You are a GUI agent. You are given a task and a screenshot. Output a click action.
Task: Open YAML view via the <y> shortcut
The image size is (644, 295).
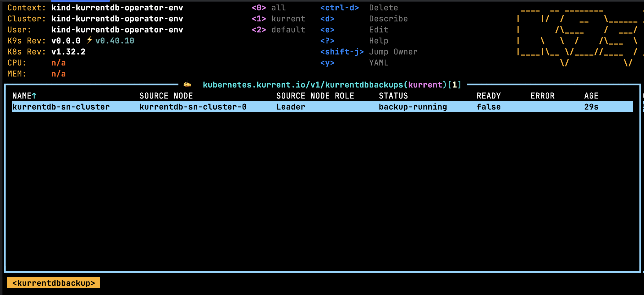pyautogui.click(x=327, y=62)
